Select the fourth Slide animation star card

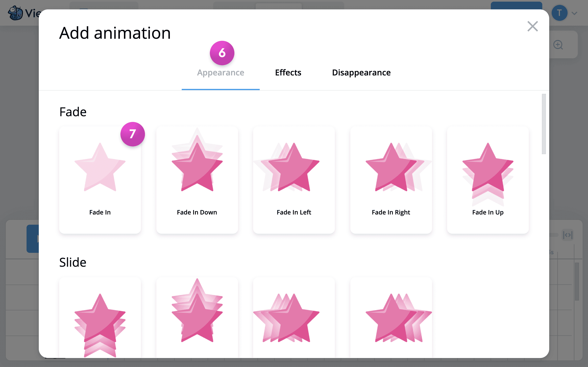point(391,318)
